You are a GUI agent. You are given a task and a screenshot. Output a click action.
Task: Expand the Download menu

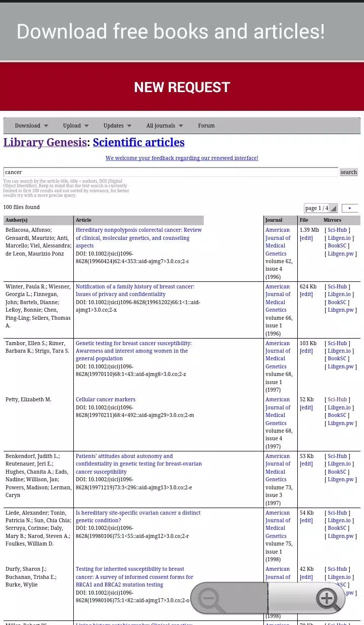coord(31,126)
